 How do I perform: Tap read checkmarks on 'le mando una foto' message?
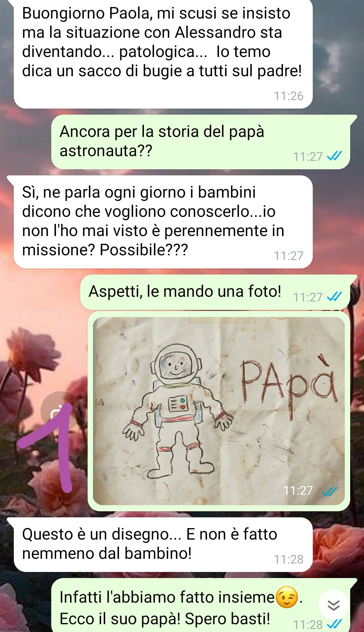point(335,297)
